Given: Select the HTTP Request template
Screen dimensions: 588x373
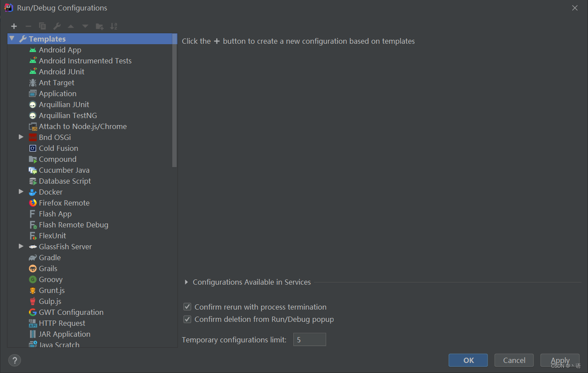Looking at the screenshot, I should [62, 323].
